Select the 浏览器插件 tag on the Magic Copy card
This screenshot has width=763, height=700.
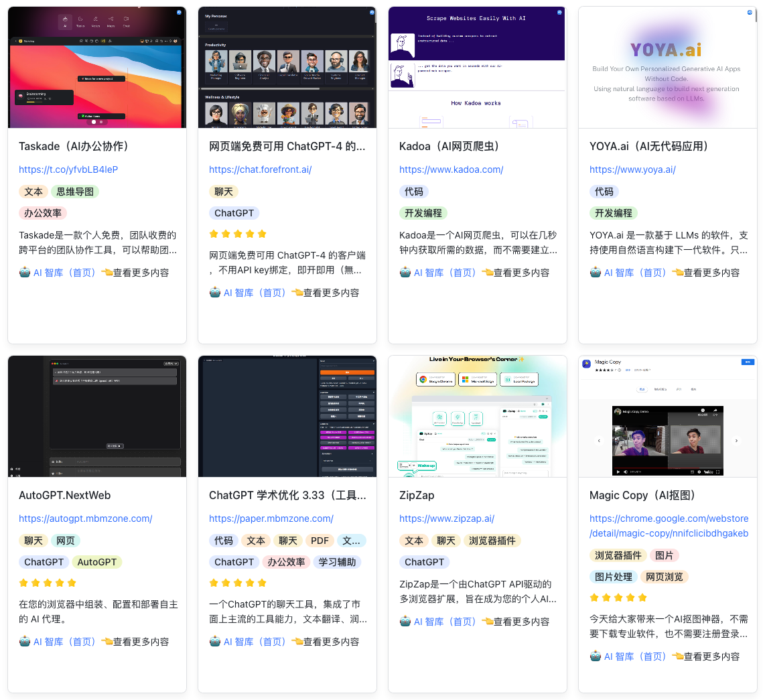[618, 555]
